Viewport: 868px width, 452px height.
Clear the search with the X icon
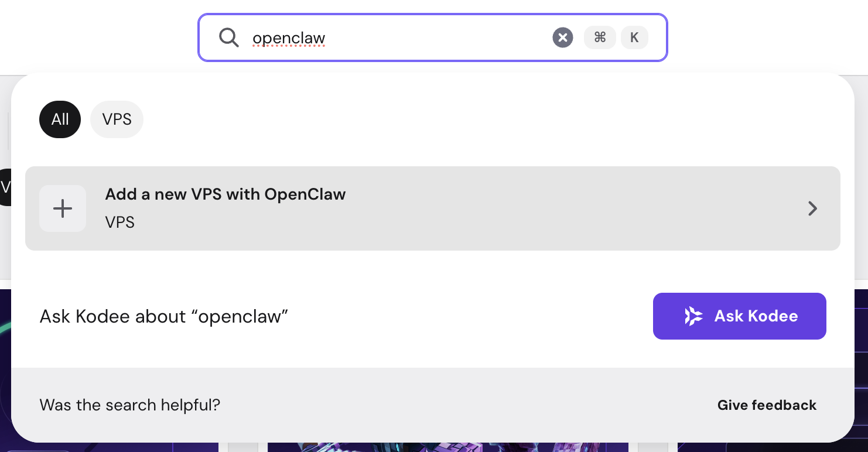click(x=562, y=37)
